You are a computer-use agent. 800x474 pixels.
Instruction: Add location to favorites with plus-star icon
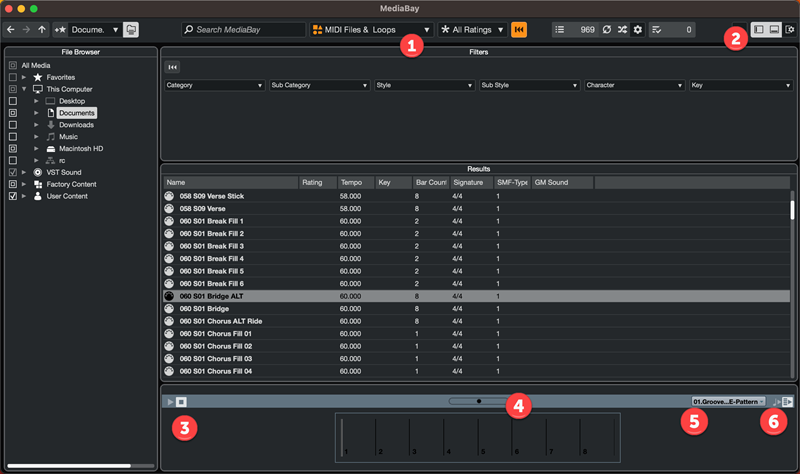point(60,30)
